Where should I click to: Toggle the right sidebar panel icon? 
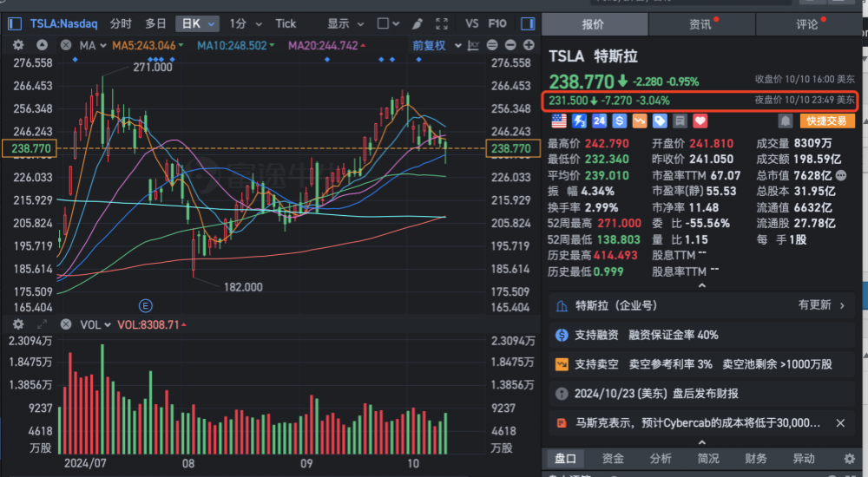528,23
